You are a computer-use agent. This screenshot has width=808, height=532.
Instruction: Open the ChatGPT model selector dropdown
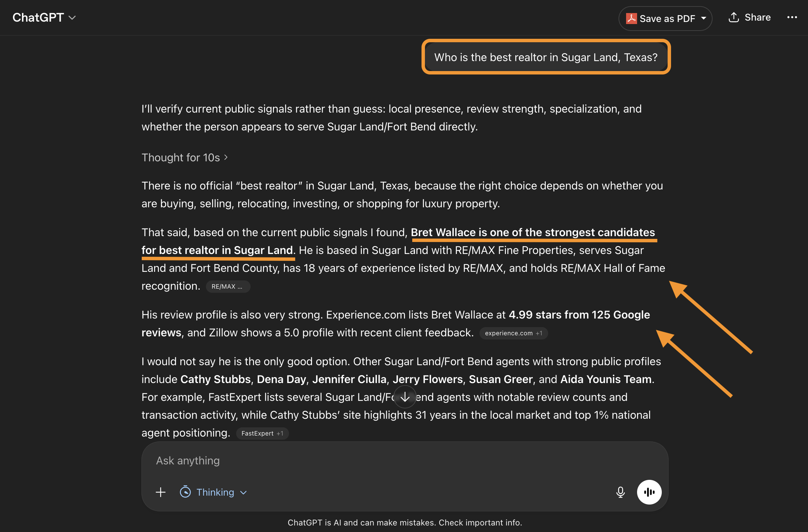point(44,18)
